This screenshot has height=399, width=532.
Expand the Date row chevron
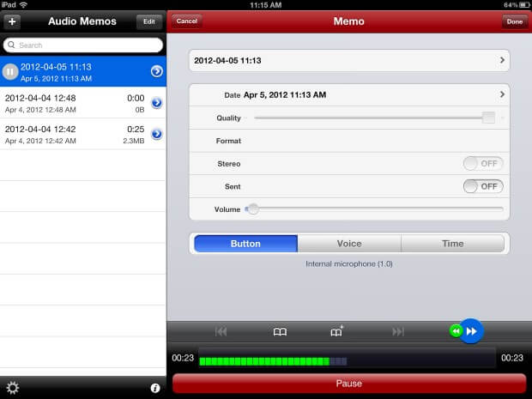502,94
